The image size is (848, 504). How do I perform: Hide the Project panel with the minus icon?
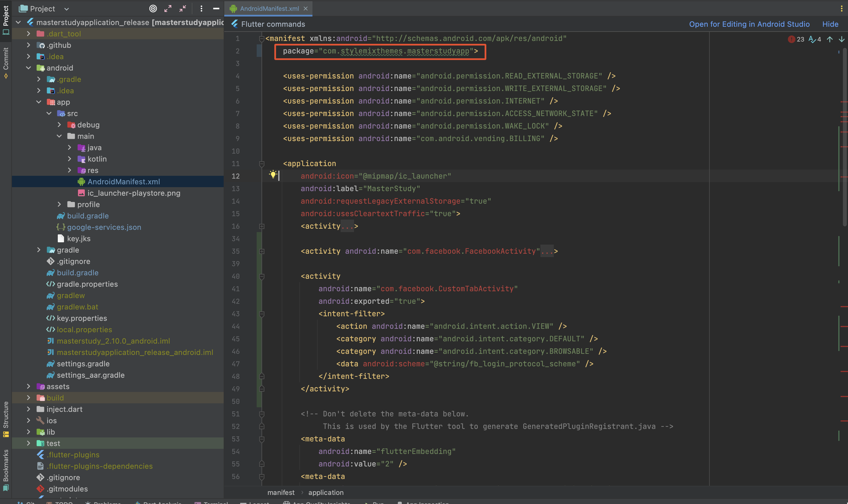click(x=216, y=9)
